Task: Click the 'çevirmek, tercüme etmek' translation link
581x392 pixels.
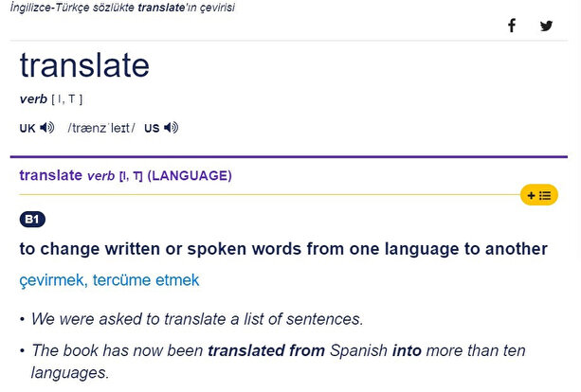Action: click(x=109, y=280)
